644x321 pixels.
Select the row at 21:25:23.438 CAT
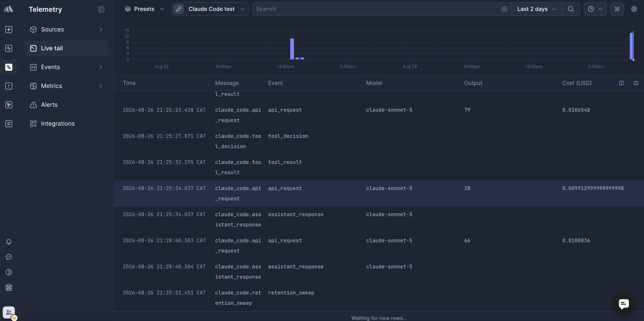pyautogui.click(x=379, y=115)
